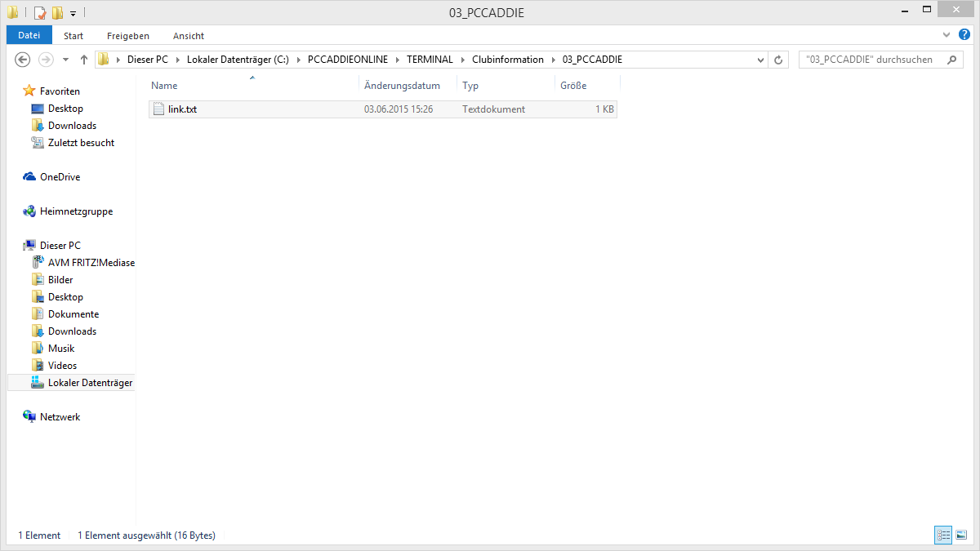Click the New Folder icon in quick access toolbar

(57, 13)
